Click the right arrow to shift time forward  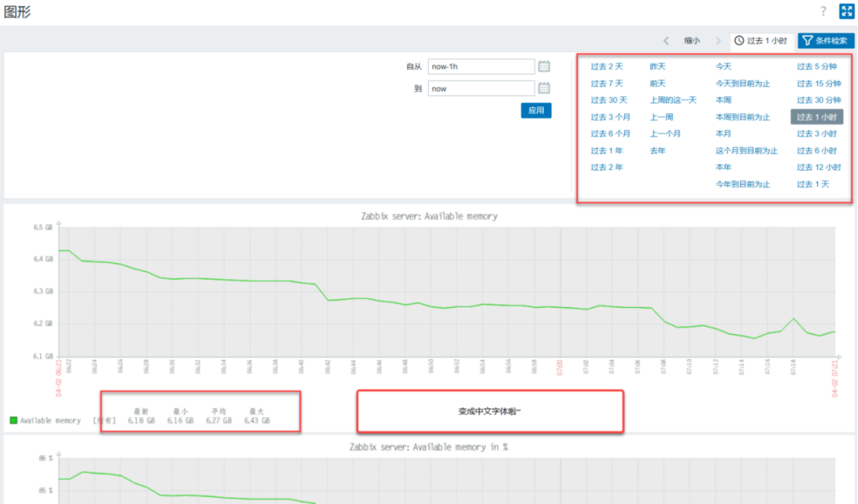pos(718,40)
